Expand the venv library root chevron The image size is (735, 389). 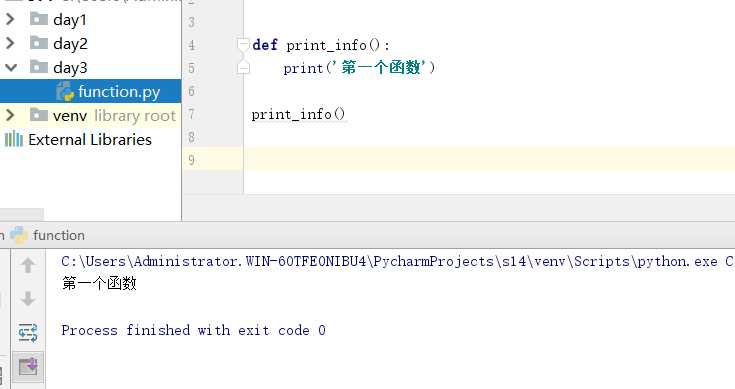(x=10, y=115)
